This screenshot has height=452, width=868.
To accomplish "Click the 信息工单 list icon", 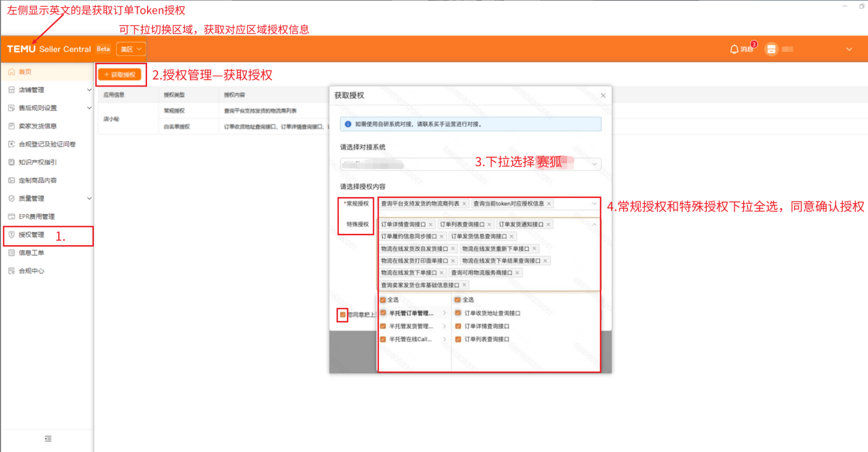I will point(11,253).
